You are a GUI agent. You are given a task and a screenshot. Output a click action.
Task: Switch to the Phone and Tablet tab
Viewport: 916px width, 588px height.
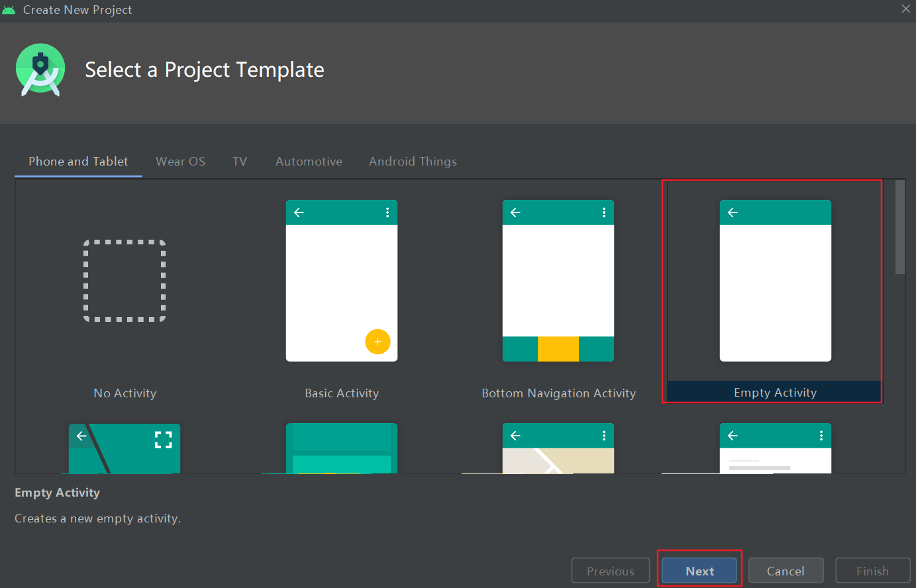78,162
